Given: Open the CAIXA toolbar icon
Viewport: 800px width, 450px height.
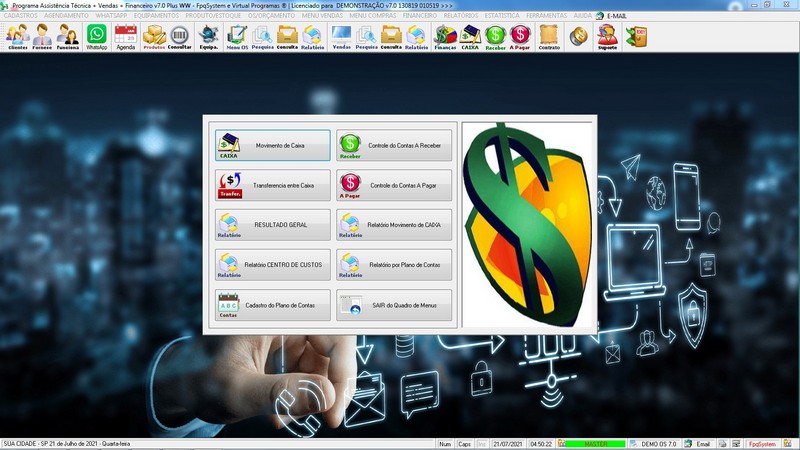Looking at the screenshot, I should pos(470,37).
